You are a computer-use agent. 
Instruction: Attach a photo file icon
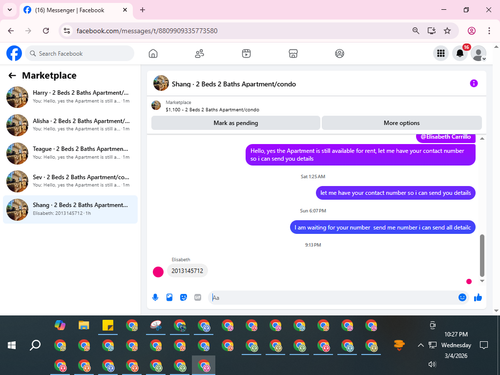(x=169, y=297)
